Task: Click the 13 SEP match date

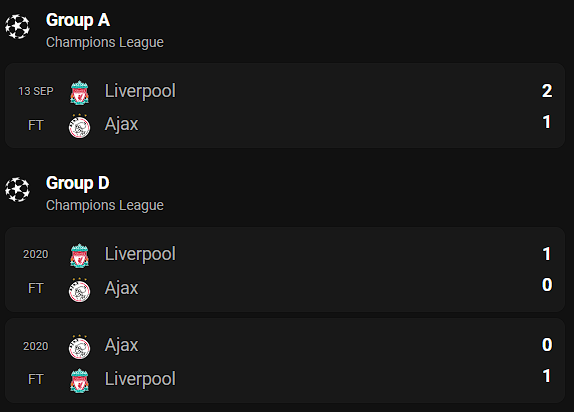Action: point(36,91)
